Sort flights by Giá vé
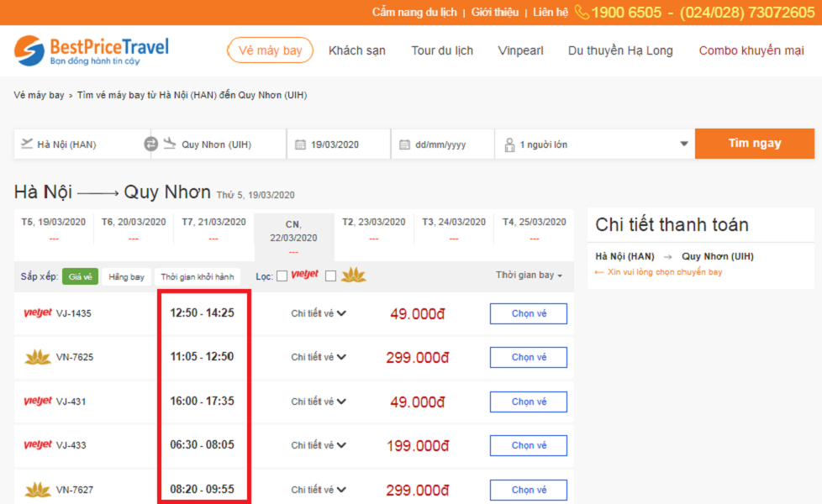Viewport: 822px width, 504px height. click(80, 276)
